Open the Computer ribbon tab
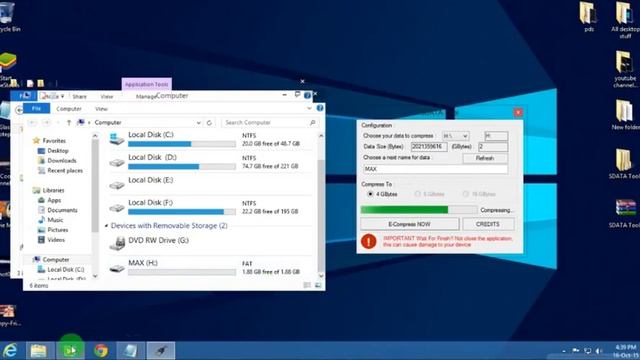 point(69,109)
